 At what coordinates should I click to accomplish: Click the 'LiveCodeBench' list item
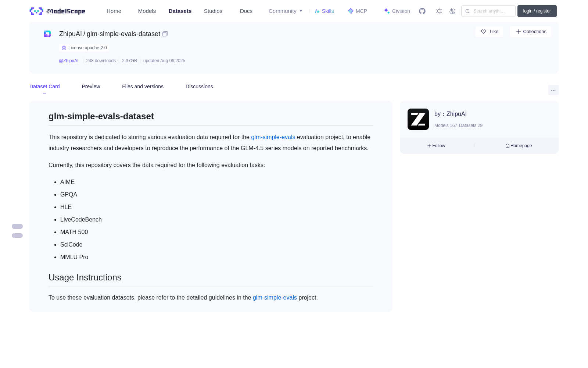[x=81, y=219]
